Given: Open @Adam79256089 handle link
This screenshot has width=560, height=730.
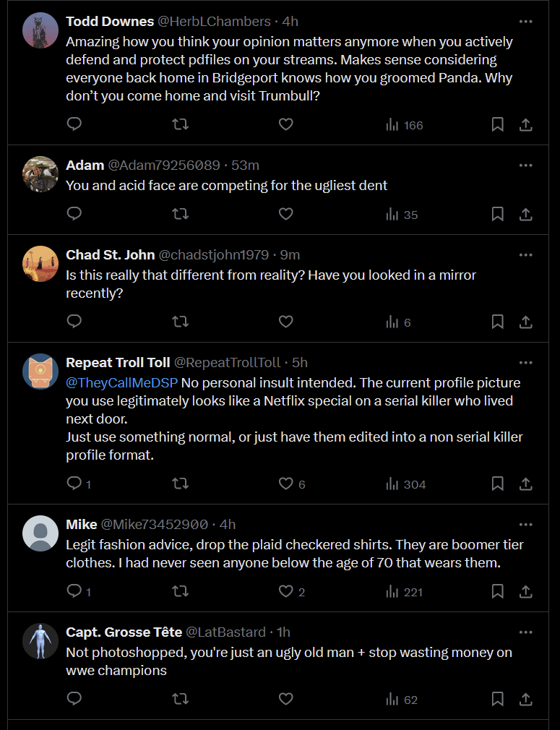Looking at the screenshot, I should 164,166.
